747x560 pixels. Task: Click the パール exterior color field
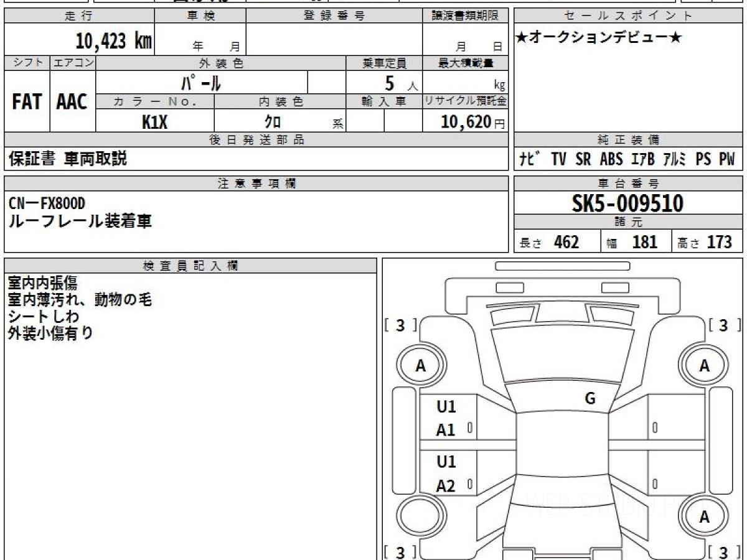[201, 82]
